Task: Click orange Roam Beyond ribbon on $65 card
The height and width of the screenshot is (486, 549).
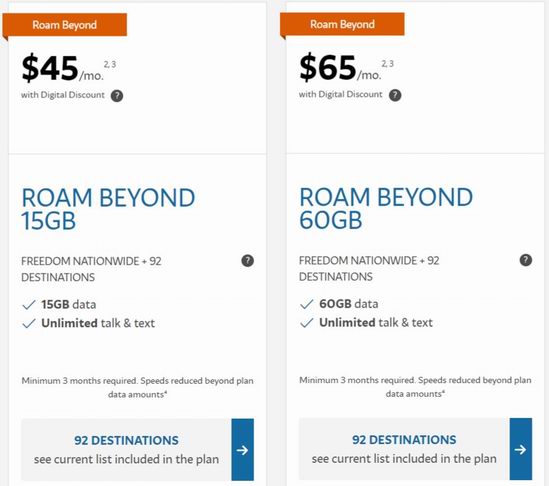Action: (342, 24)
